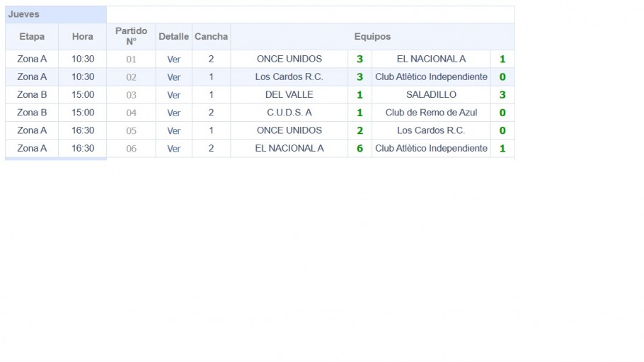Click match number 04 cell
Viewport: 644px width, 362px height.
pyautogui.click(x=131, y=113)
